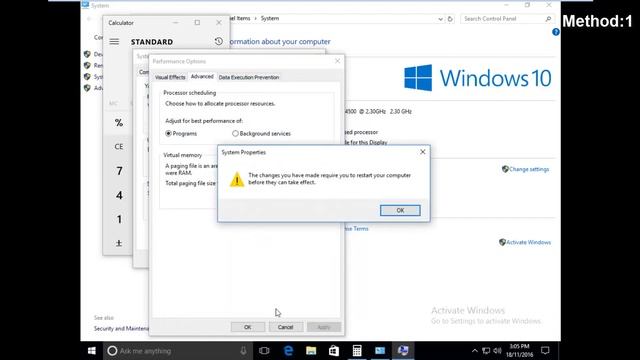Expand the address bar dropdown arrow
Image resolution: width=640 pixels, height=360 pixels.
[440, 19]
